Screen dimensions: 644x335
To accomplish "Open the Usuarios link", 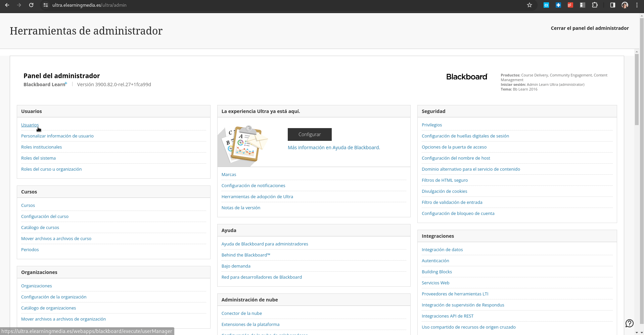I will click(x=30, y=125).
